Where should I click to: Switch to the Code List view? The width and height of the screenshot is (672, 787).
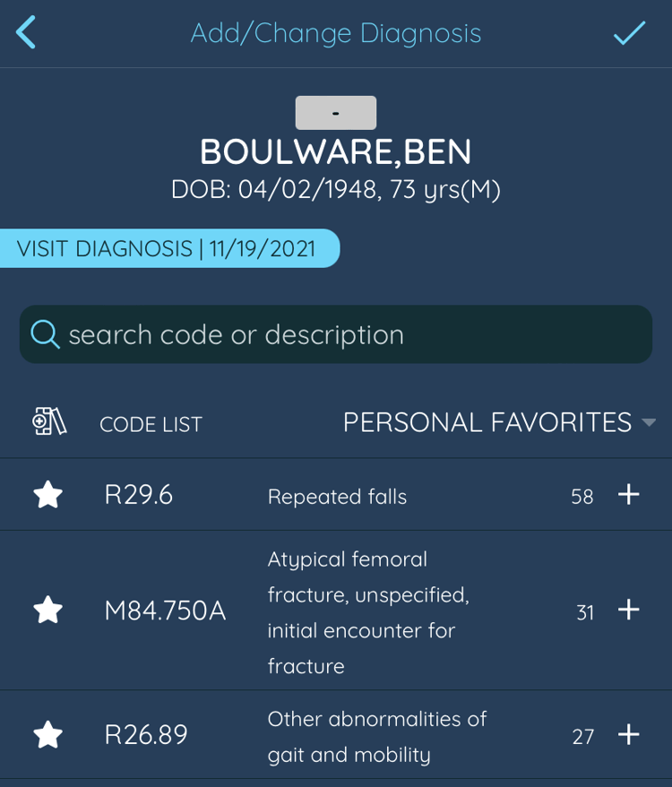(151, 424)
